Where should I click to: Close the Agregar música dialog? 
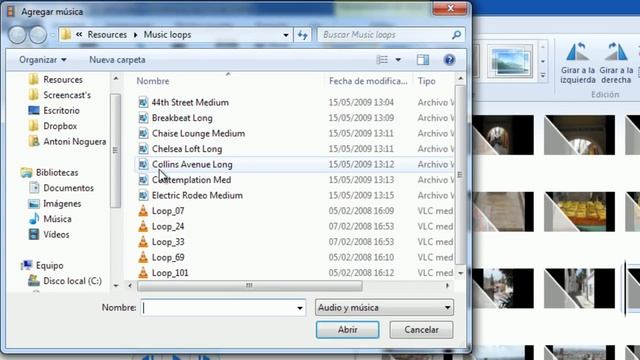[450, 9]
